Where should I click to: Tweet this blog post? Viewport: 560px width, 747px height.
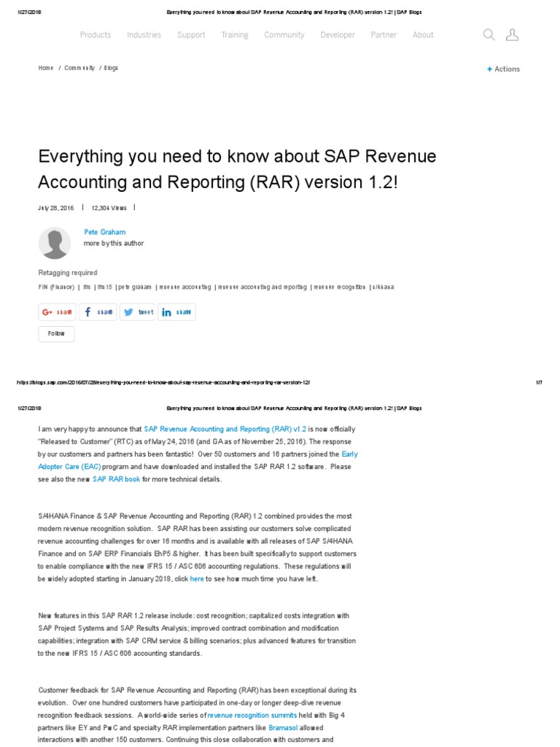tap(138, 312)
